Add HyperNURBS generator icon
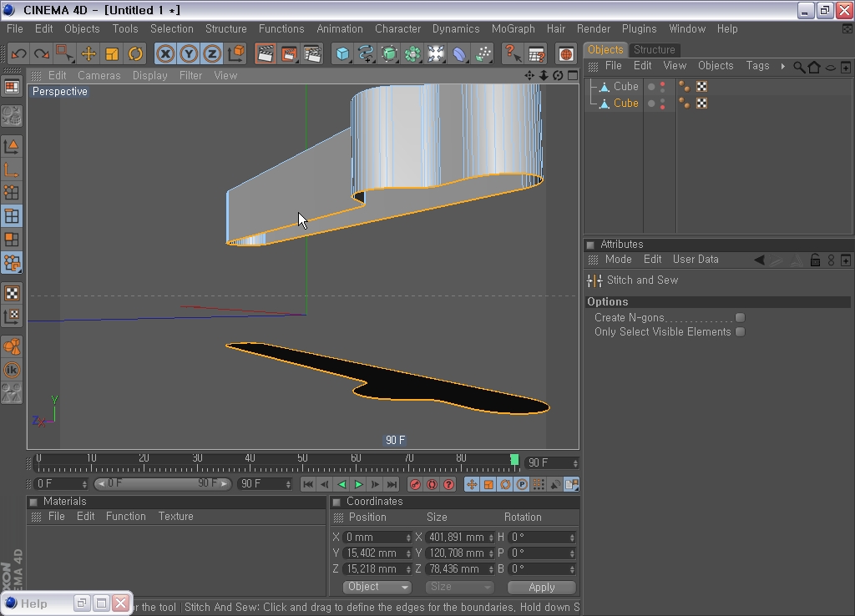Viewport: 855px width, 616px height. click(389, 53)
